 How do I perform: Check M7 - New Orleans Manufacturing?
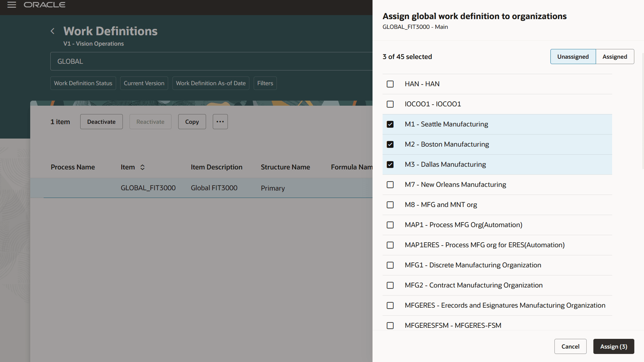[x=390, y=185]
